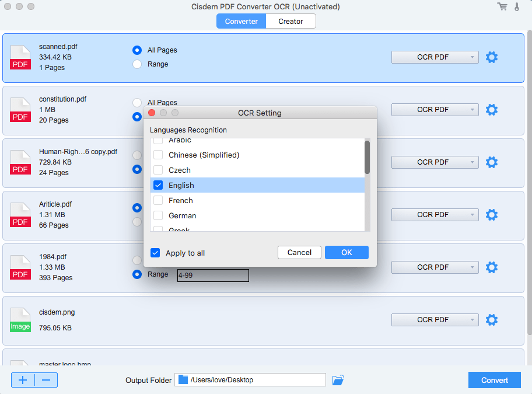Select Range option for scanned.pdf
532x394 pixels.
point(136,64)
